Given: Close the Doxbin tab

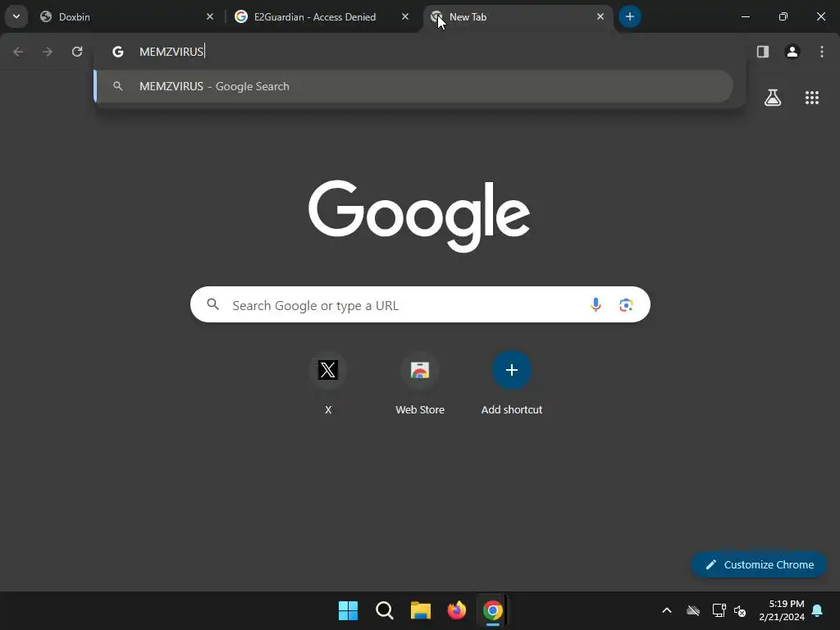Looking at the screenshot, I should (x=210, y=16).
